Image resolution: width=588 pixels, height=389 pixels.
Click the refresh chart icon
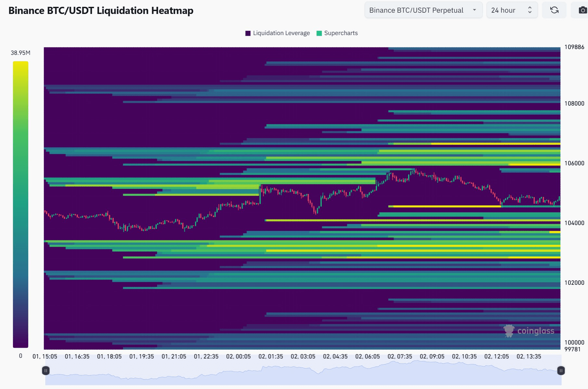coord(554,10)
